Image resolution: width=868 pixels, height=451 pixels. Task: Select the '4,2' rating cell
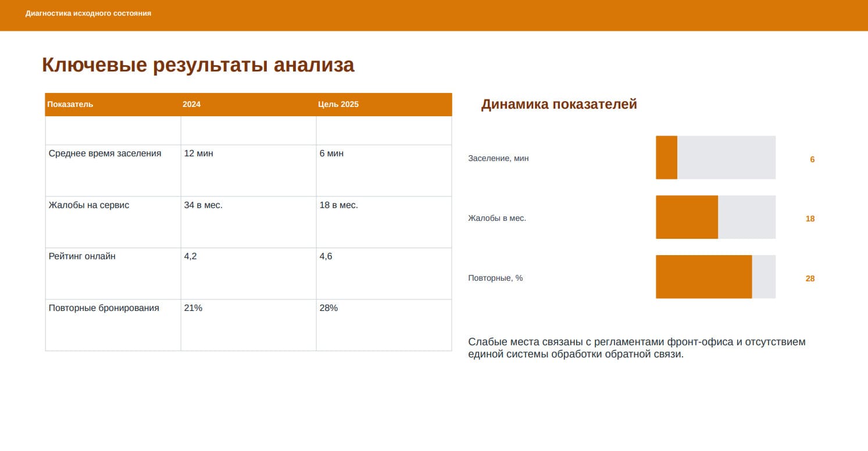pyautogui.click(x=248, y=274)
